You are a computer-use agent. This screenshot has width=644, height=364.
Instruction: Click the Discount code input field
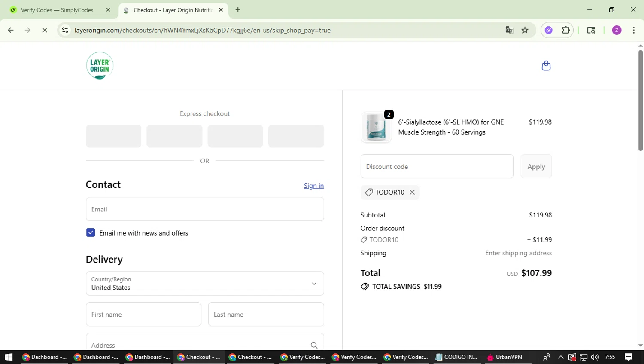point(437,166)
